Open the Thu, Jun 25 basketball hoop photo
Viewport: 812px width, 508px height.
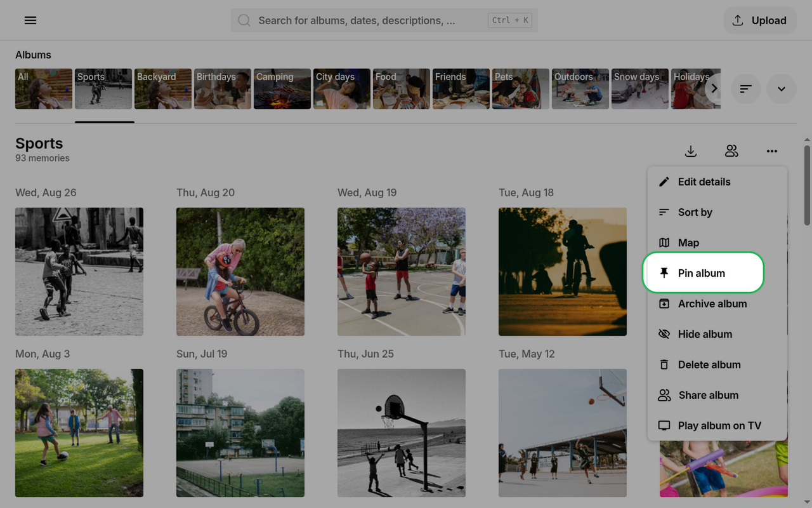point(402,433)
